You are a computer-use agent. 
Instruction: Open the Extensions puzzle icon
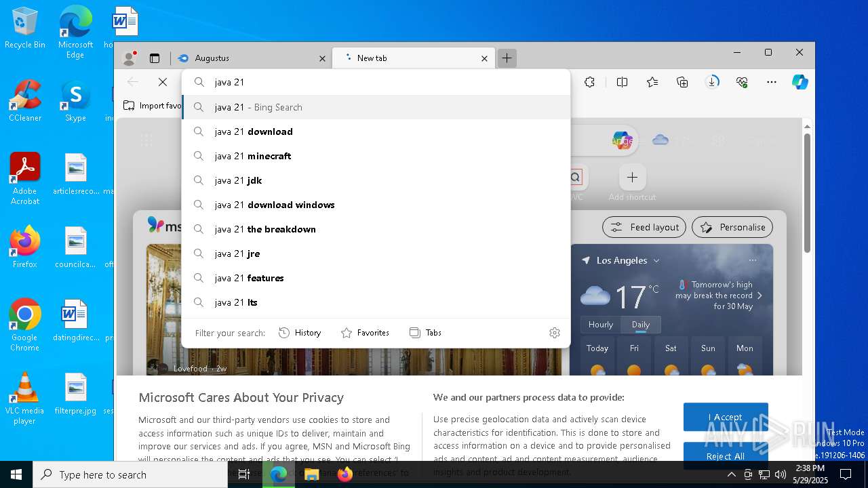tap(589, 82)
